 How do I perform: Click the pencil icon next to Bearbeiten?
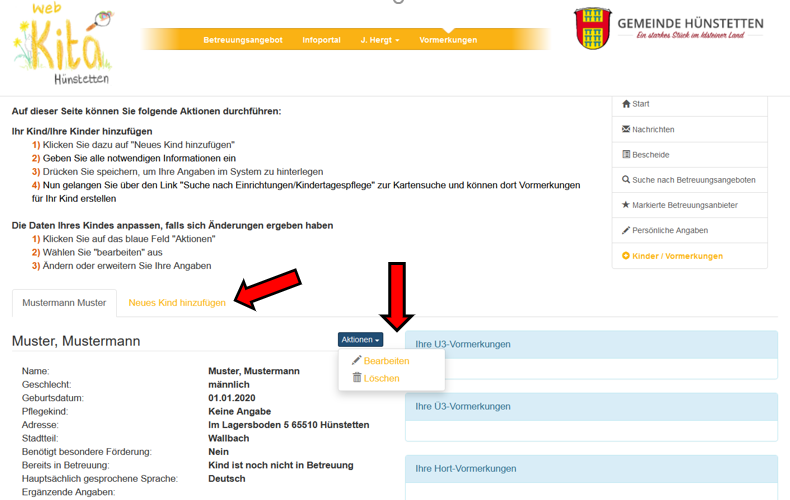[357, 360]
